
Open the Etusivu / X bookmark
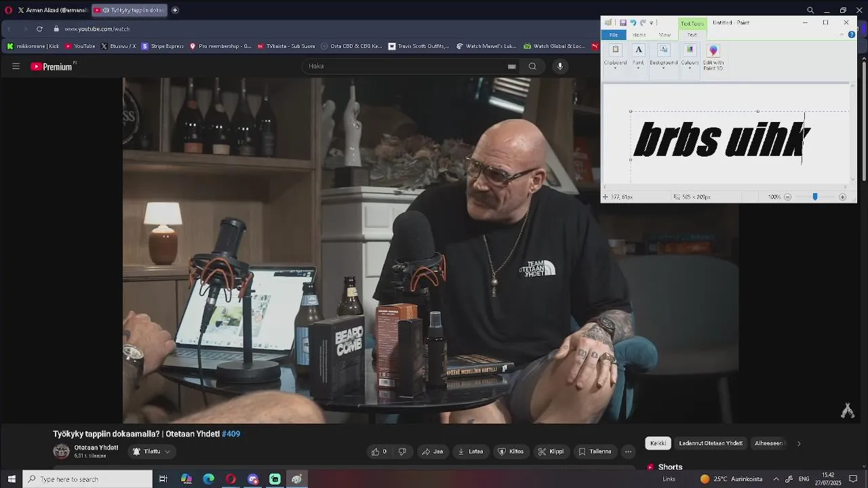[119, 46]
